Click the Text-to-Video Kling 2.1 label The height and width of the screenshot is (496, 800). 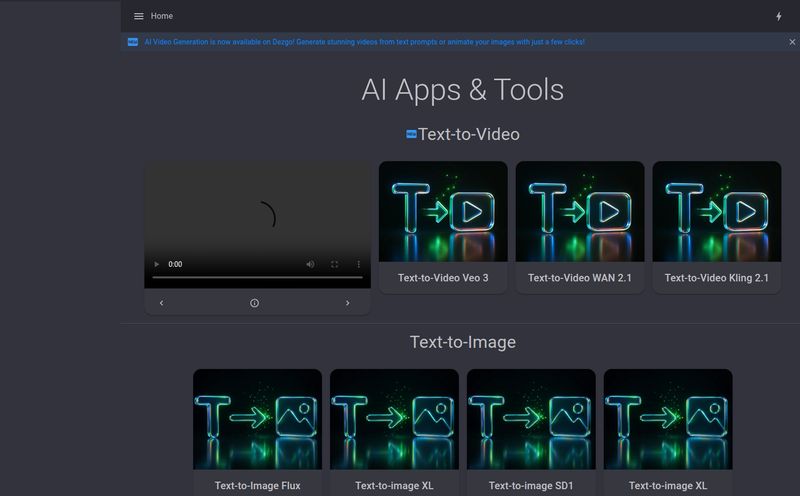[x=716, y=278]
